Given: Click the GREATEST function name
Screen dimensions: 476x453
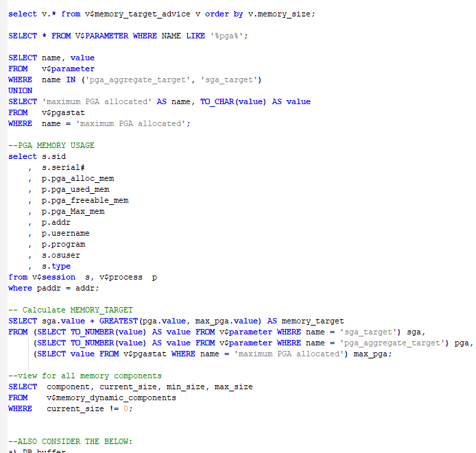Looking at the screenshot, I should [x=119, y=321].
